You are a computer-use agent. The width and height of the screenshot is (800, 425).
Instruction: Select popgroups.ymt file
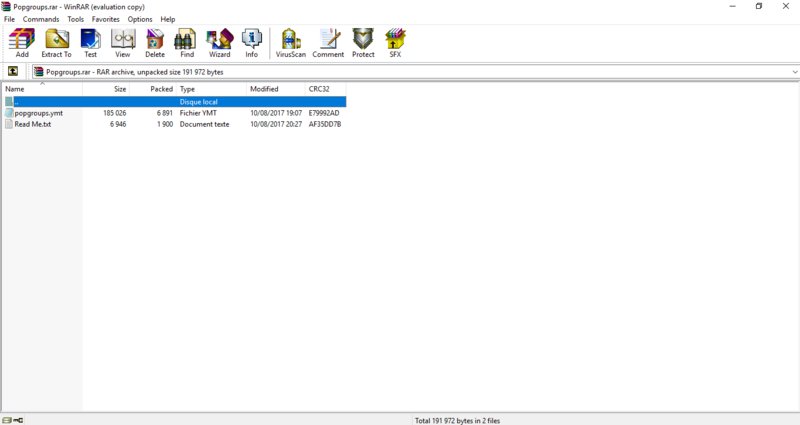(x=39, y=113)
